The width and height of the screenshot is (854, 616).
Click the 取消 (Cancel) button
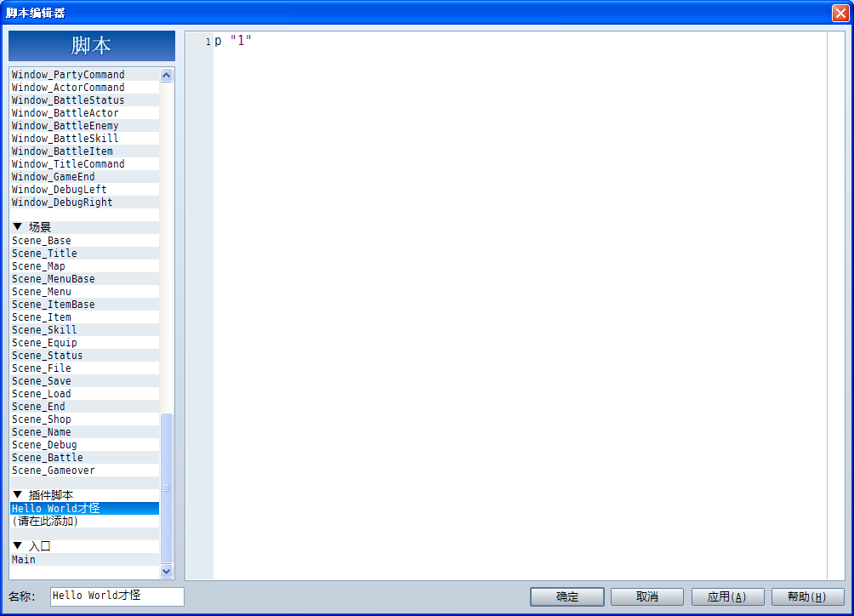coord(647,596)
